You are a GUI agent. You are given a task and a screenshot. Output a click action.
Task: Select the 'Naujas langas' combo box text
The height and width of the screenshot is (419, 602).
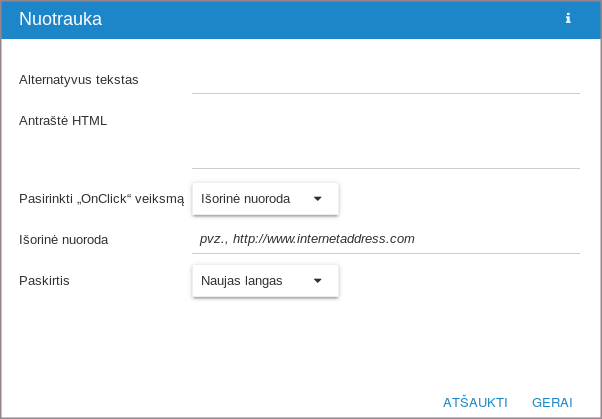coord(242,281)
